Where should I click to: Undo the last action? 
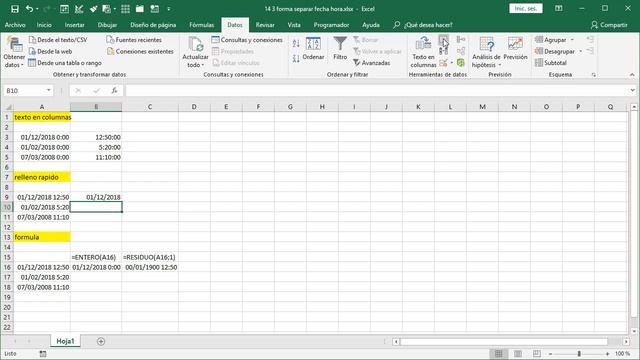(29, 9)
